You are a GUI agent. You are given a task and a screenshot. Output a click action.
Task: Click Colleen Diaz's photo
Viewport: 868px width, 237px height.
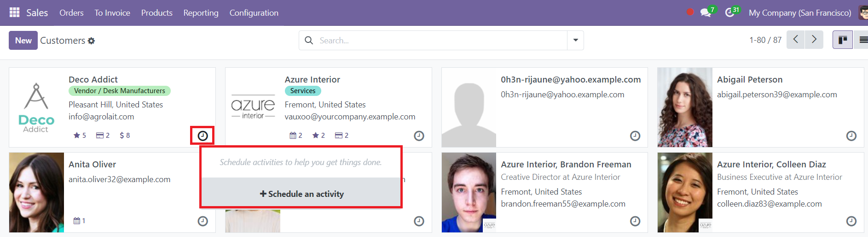point(685,192)
